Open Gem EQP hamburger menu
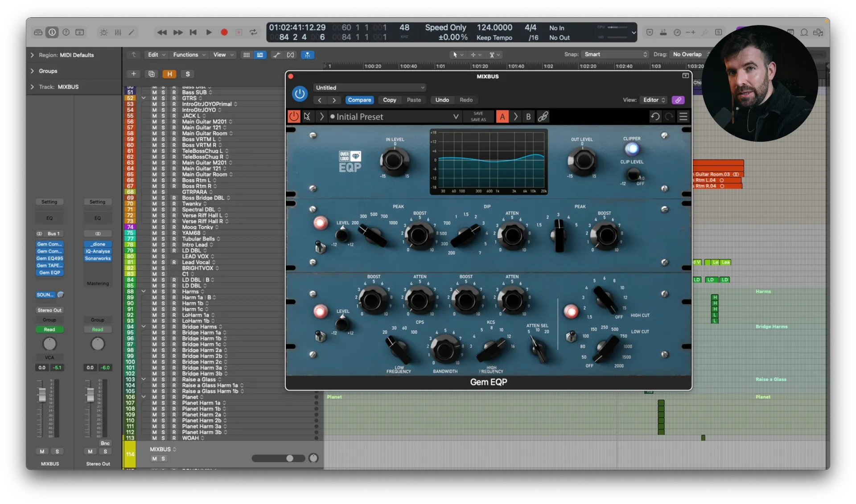 [x=683, y=117]
